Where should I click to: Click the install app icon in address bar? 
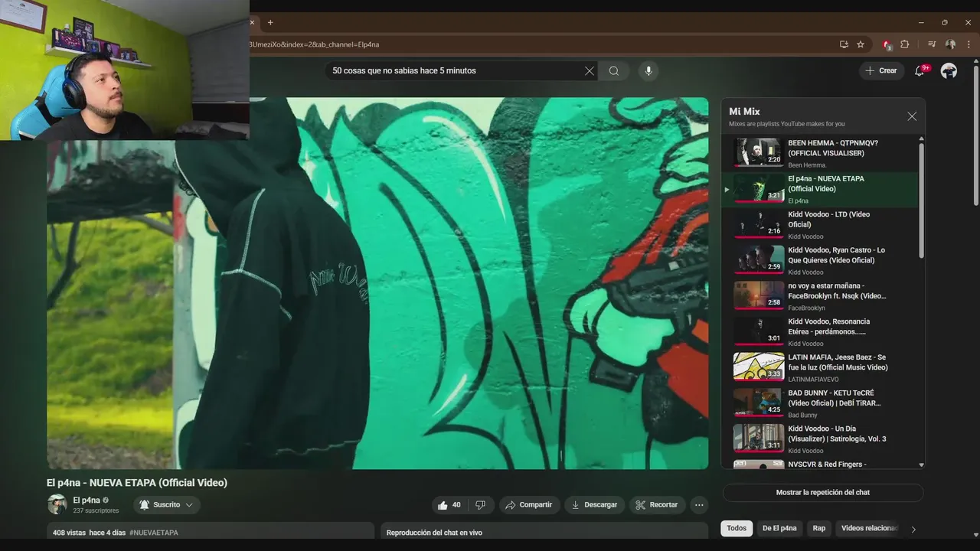[844, 44]
